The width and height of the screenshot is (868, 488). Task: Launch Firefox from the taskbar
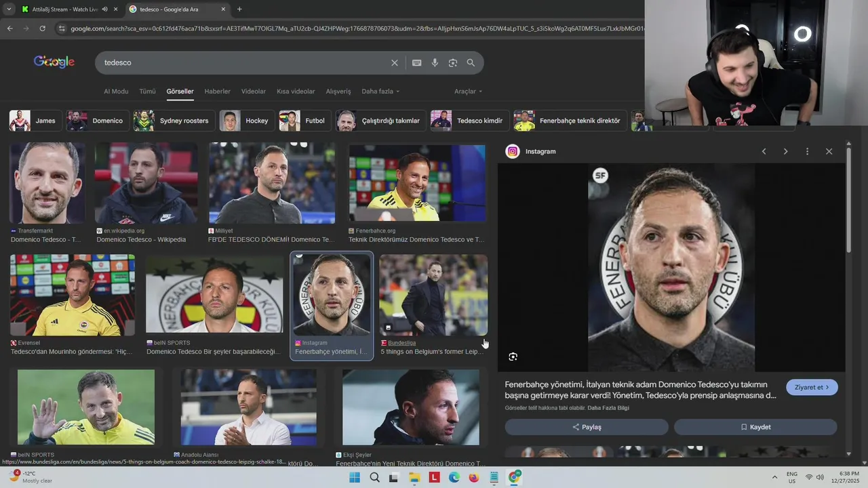473,477
